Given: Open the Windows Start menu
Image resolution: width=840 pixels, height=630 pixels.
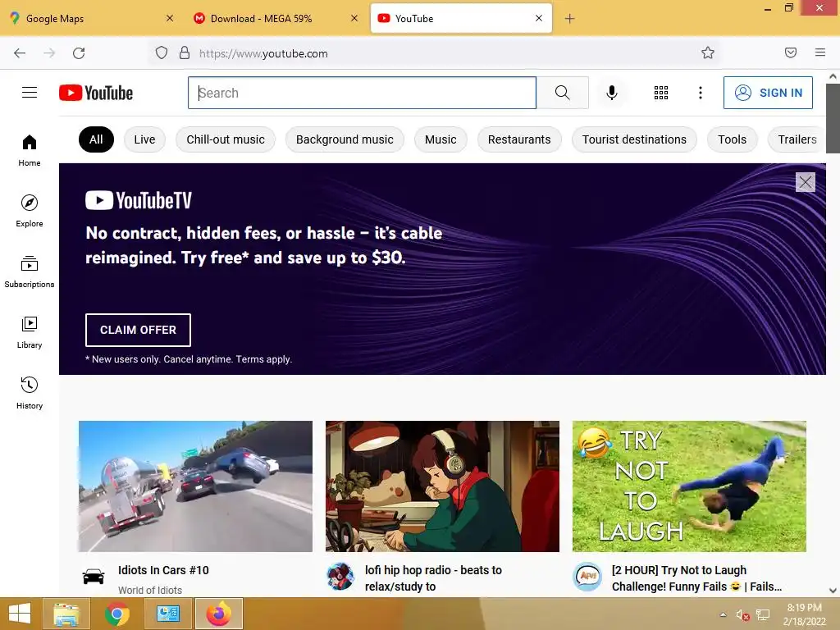Looking at the screenshot, I should click(x=20, y=614).
